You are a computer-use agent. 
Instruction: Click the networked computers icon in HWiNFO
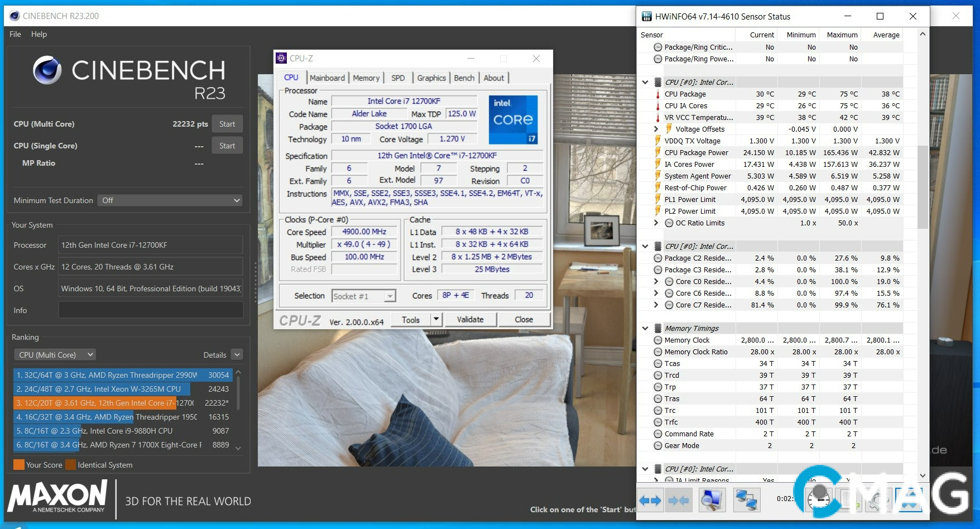click(746, 500)
